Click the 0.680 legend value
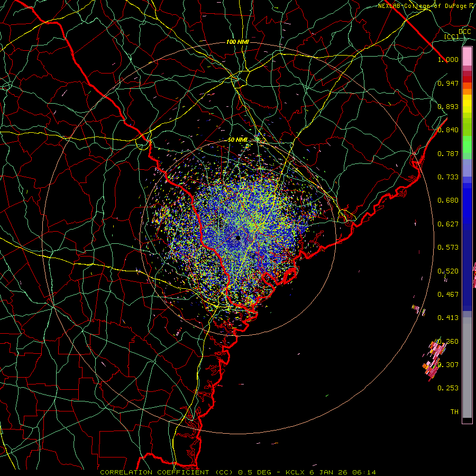The image size is (476, 476). tap(448, 200)
